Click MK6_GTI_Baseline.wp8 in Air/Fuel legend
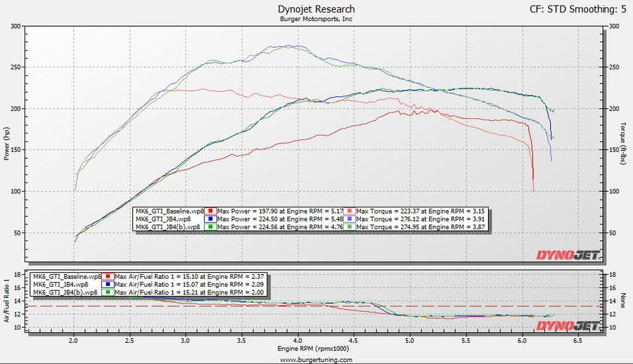Image resolution: width=633 pixels, height=364 pixels. click(x=67, y=277)
